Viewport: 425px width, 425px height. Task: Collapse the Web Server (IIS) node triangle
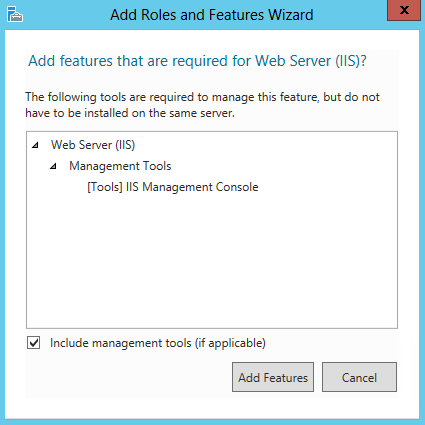[35, 145]
